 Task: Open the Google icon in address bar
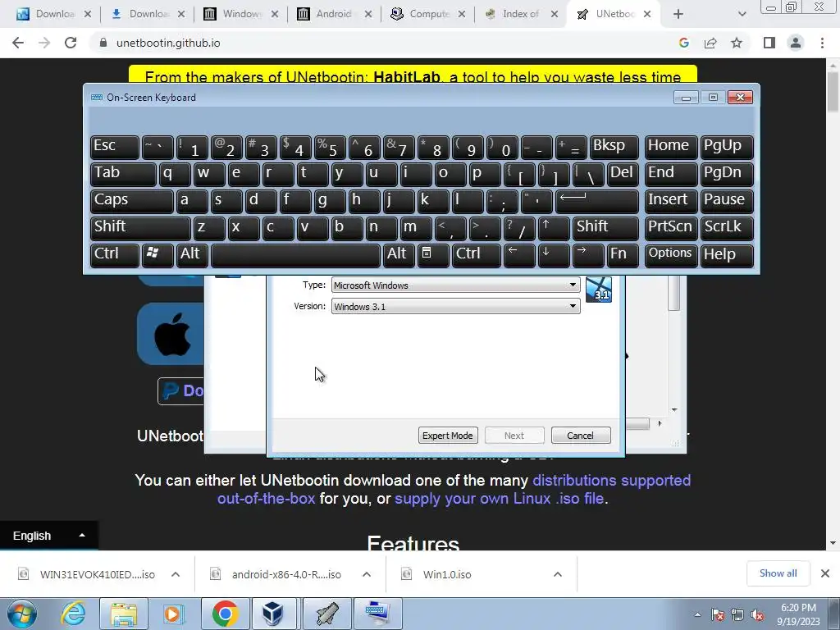(683, 43)
